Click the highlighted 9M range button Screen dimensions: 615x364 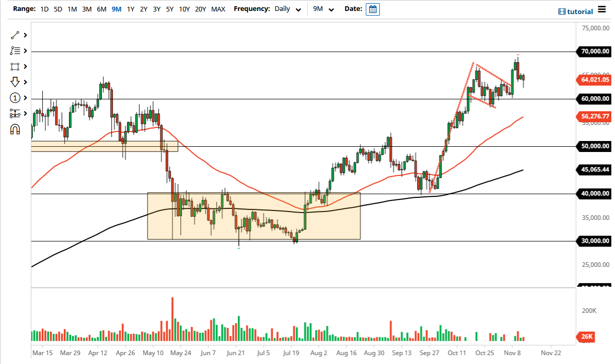tap(115, 9)
